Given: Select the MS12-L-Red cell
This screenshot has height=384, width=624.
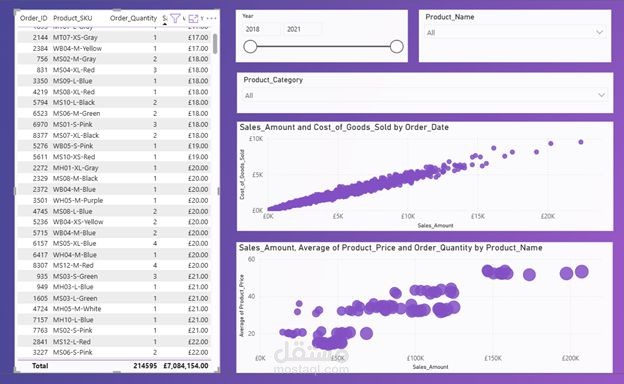Looking at the screenshot, I should [72, 342].
